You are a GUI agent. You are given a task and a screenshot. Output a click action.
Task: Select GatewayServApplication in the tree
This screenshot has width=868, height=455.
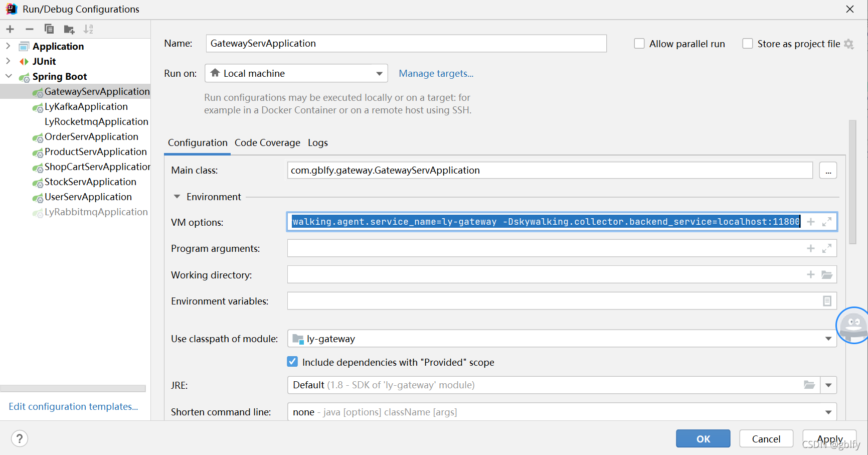click(x=75, y=91)
